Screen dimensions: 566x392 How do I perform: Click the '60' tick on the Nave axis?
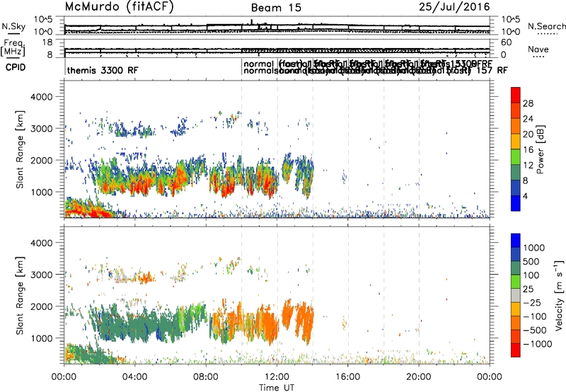coord(507,42)
